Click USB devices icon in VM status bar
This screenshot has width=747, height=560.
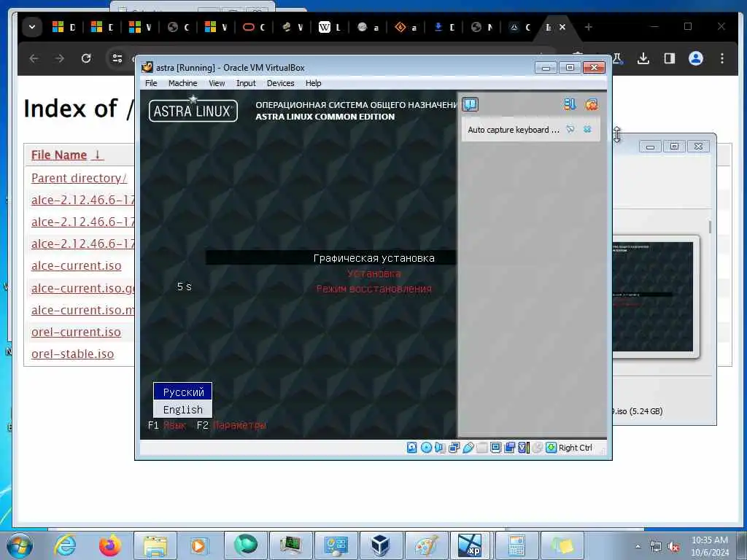[x=468, y=448]
